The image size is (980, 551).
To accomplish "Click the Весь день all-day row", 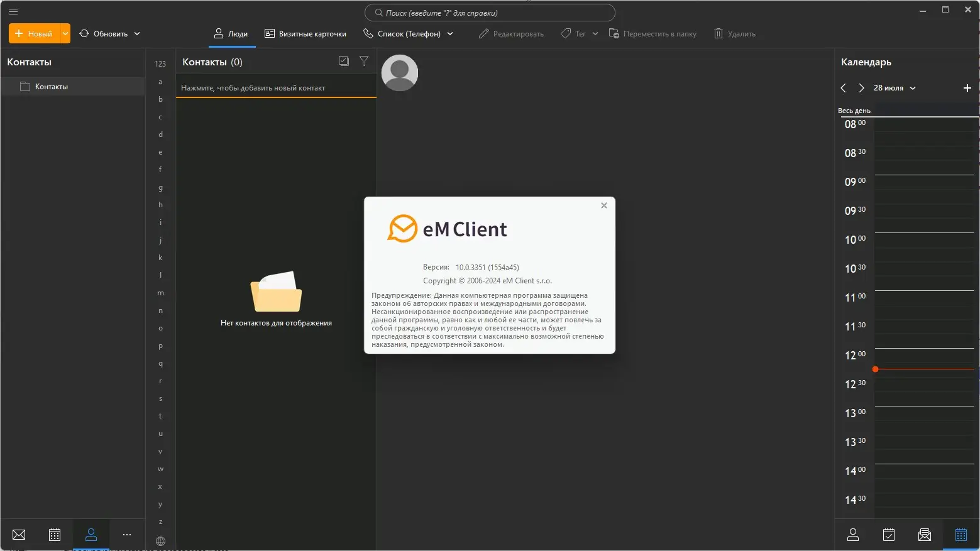I will (907, 111).
